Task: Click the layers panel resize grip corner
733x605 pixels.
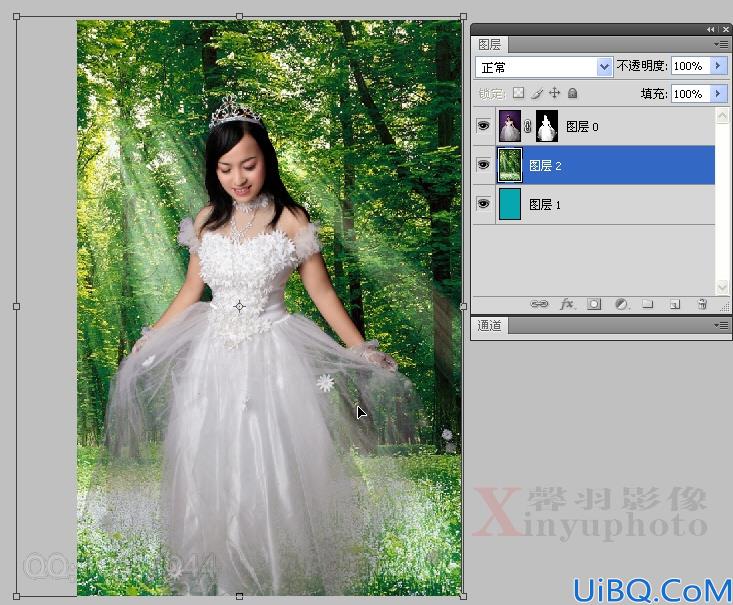Action: click(x=725, y=307)
